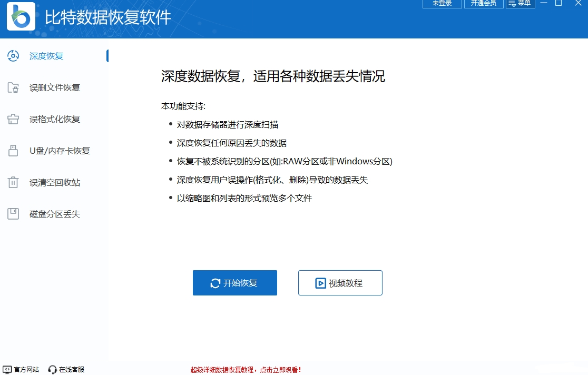Click bullet 以缩略图和列表的形式预览多个文件
Image resolution: width=588 pixels, height=375 pixels.
(244, 198)
